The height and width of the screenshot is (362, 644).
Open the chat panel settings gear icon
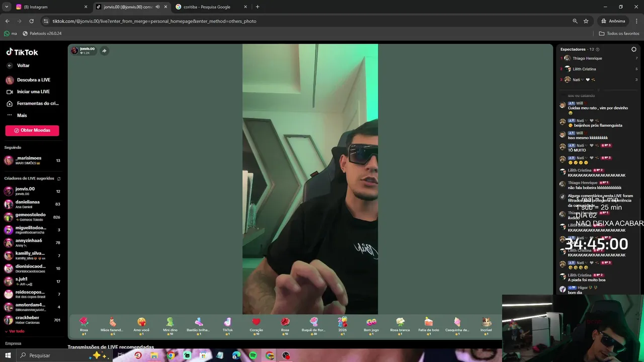tap(634, 49)
